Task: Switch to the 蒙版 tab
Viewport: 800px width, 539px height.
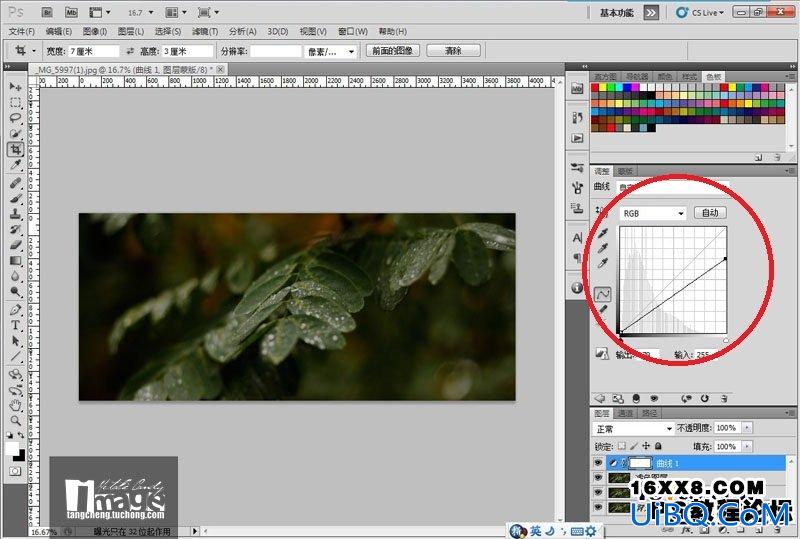Action: pyautogui.click(x=625, y=171)
